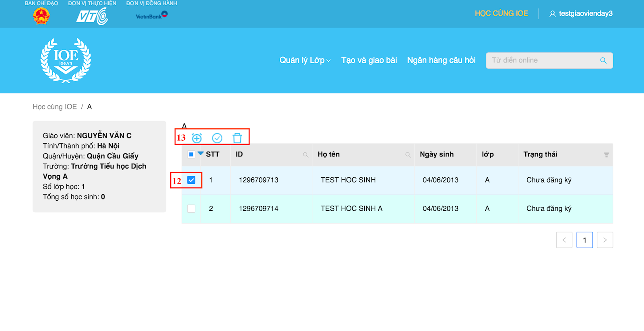Open the selection dropdown arrow beside STT
Image resolution: width=644 pixels, height=331 pixels.
200,153
